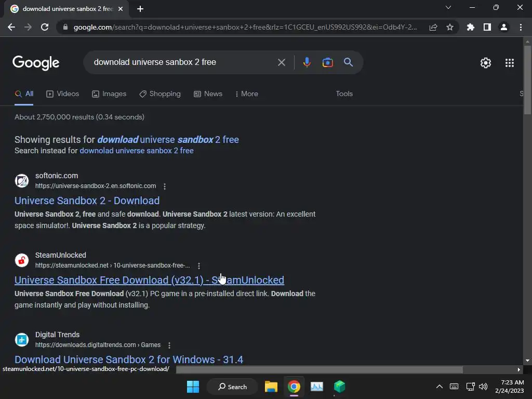Click the horizontal scrollbar right arrow
Viewport: 532px width, 399px height.
click(x=519, y=369)
